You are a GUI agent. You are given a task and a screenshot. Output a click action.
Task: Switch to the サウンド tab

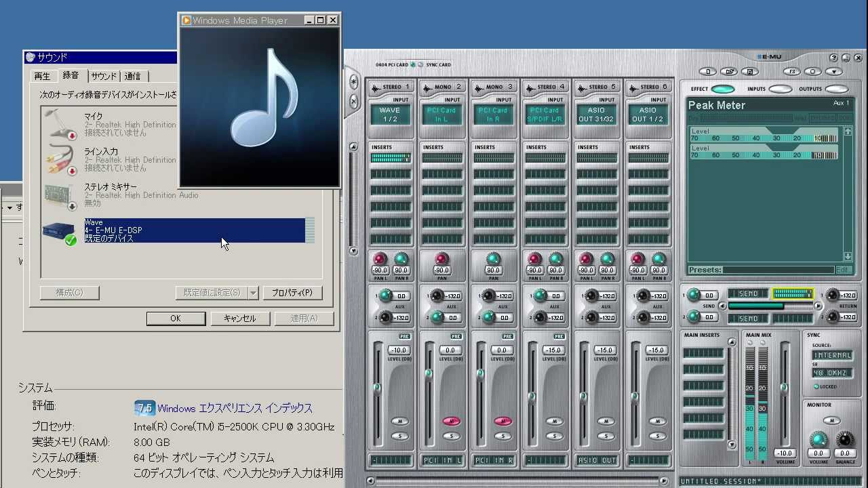pos(104,77)
